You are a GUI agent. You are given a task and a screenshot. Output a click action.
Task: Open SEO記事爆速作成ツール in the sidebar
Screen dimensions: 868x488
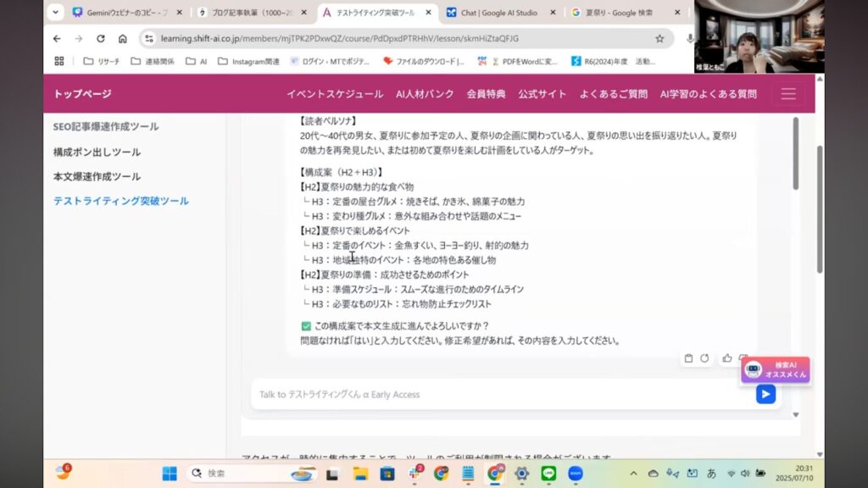point(106,127)
